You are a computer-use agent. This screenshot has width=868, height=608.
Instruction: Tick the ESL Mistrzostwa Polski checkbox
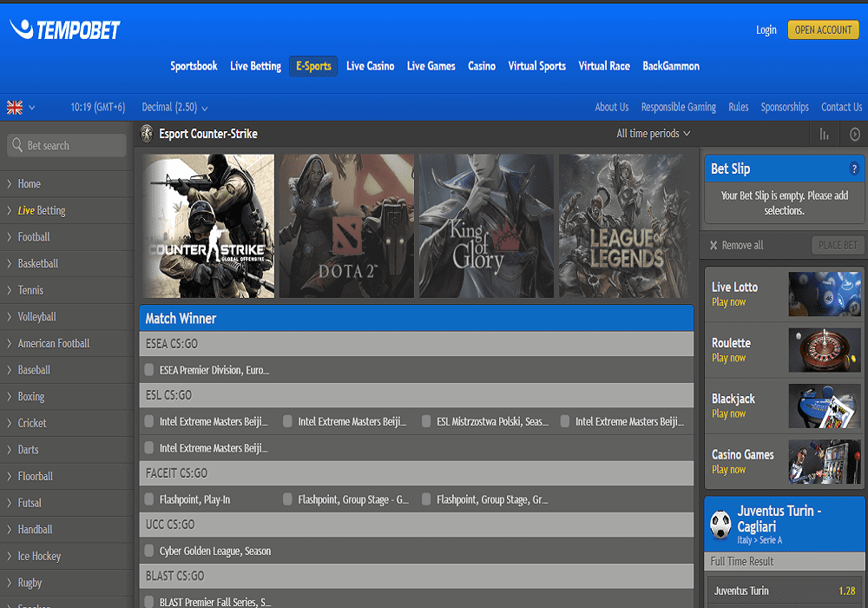click(x=426, y=421)
